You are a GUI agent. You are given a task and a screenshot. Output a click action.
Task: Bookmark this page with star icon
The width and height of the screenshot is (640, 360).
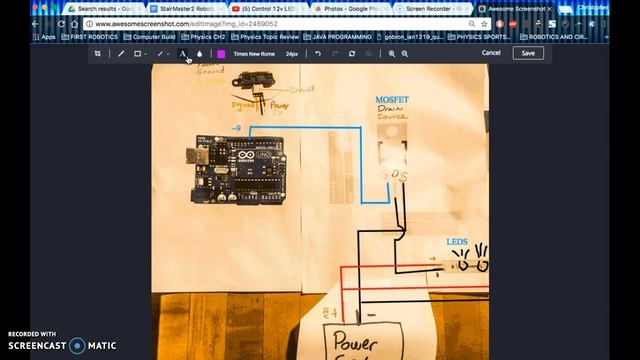(484, 24)
